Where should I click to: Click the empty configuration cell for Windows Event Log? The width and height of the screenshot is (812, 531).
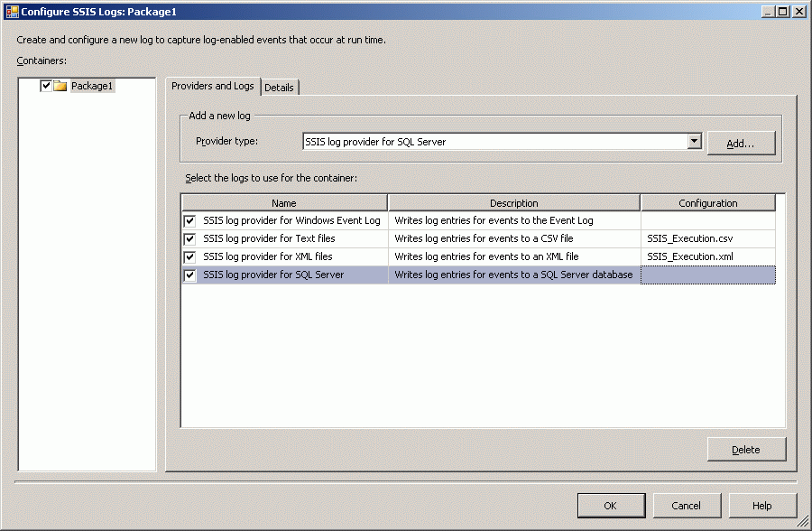coord(708,220)
